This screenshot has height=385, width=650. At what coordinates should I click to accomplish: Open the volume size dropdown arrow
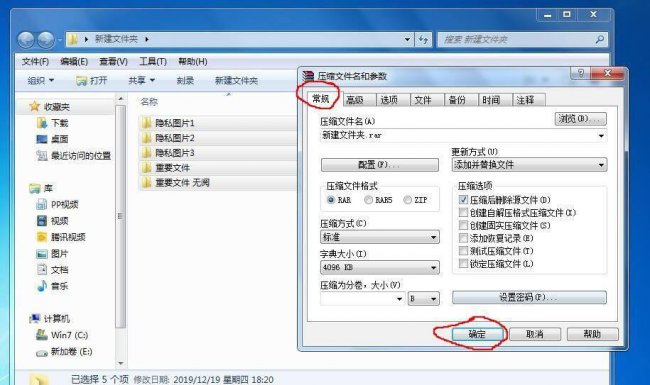pyautogui.click(x=399, y=298)
